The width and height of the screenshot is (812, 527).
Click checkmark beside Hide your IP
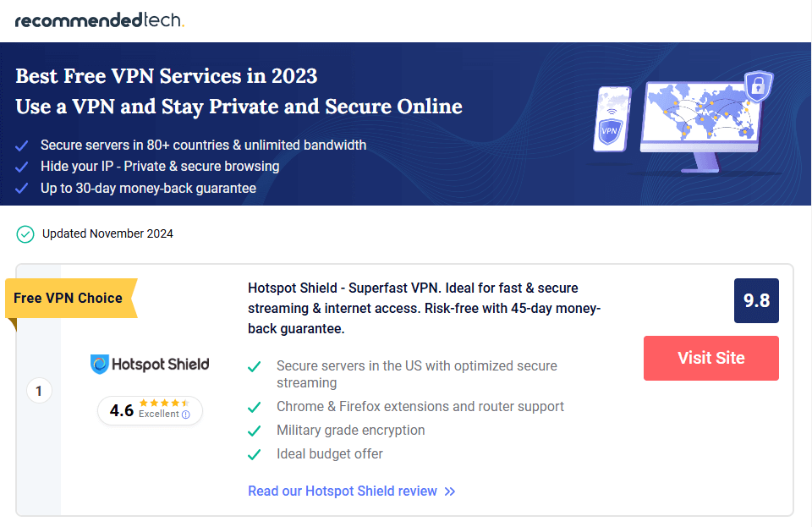click(x=22, y=167)
